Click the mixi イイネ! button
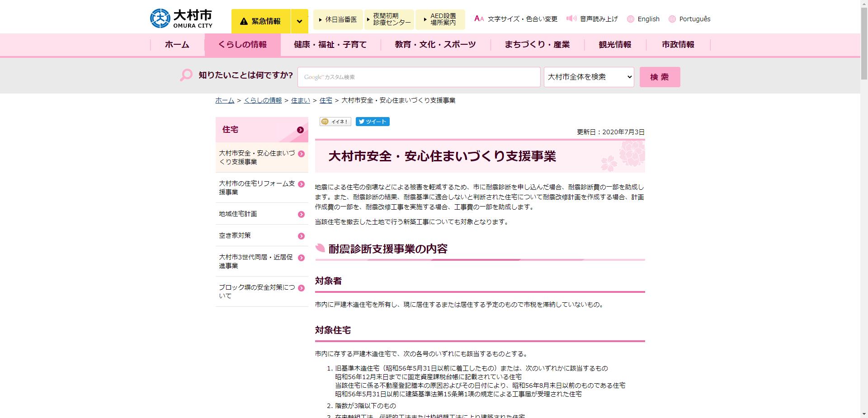 click(x=335, y=121)
